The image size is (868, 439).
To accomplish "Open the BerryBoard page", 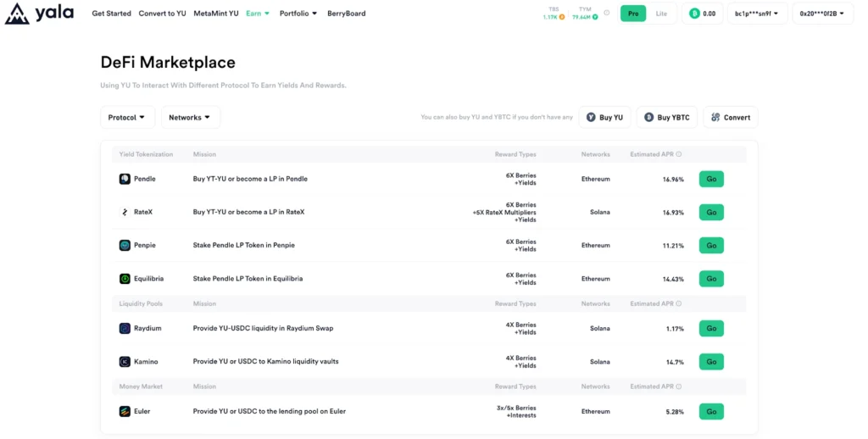I will tap(347, 14).
